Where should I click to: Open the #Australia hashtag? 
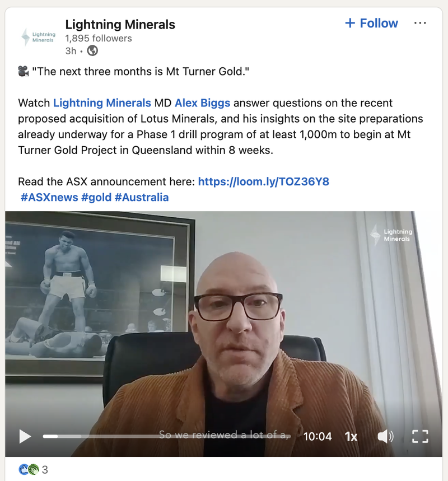142,197
